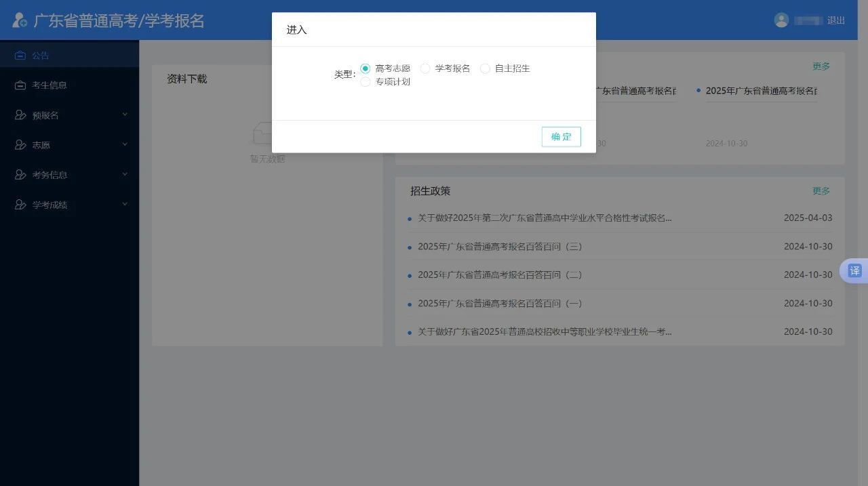Select the 学考报名 radio option
Image resolution: width=868 pixels, height=486 pixels.
click(x=425, y=68)
